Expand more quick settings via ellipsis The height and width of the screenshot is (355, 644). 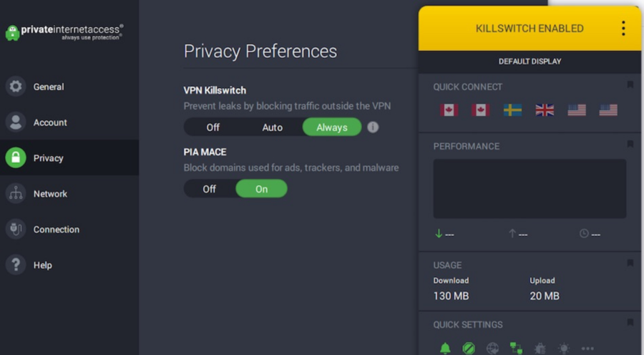point(587,349)
